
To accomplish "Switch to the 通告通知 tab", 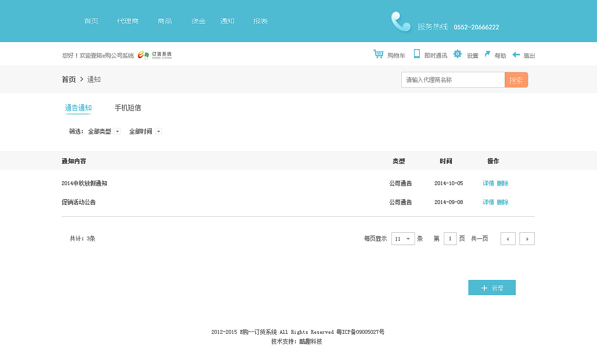I will [78, 108].
